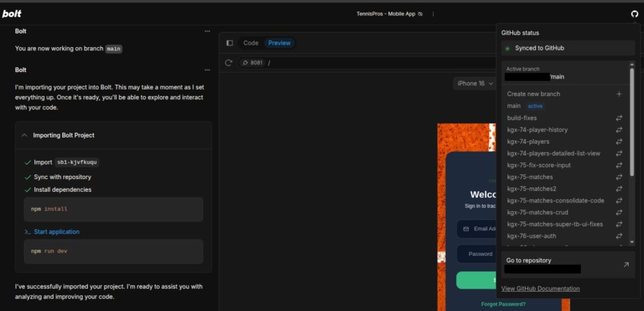Image resolution: width=644 pixels, height=311 pixels.
Task: Click the private visibility icon beside TennisPros title
Action: (420, 14)
